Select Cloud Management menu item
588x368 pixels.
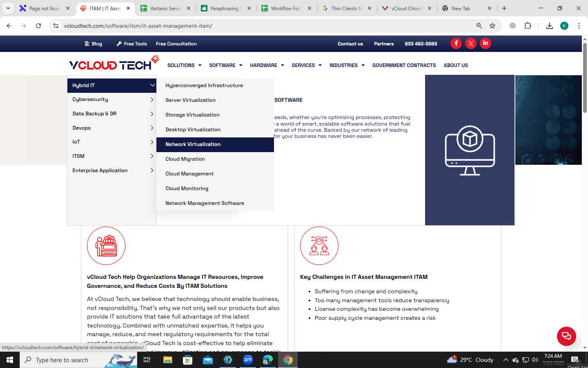[215, 174]
